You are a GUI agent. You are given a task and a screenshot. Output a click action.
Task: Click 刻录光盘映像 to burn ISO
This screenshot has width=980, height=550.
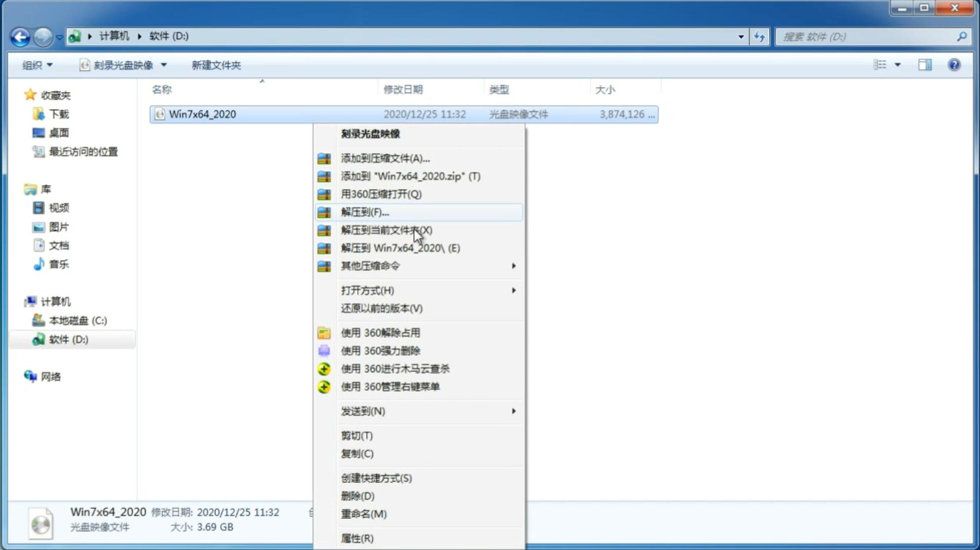coord(371,133)
